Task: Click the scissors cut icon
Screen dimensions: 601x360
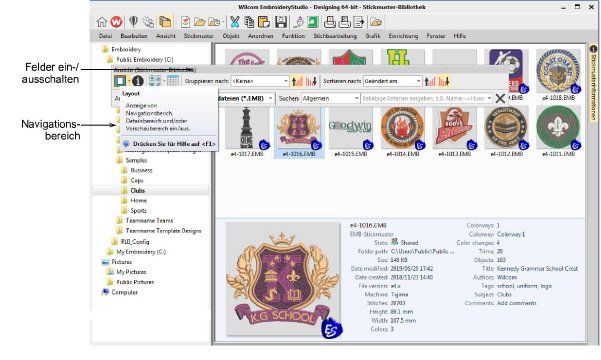Action: [x=235, y=22]
